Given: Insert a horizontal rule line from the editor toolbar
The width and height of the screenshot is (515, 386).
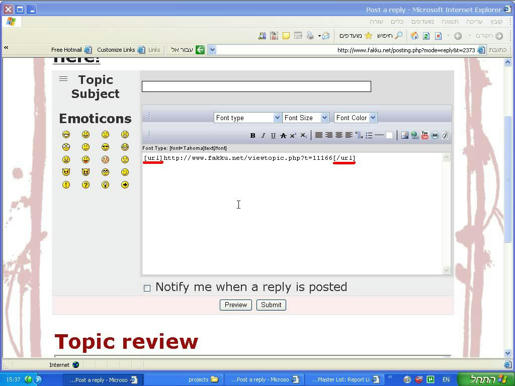Looking at the screenshot, I should click(x=379, y=135).
